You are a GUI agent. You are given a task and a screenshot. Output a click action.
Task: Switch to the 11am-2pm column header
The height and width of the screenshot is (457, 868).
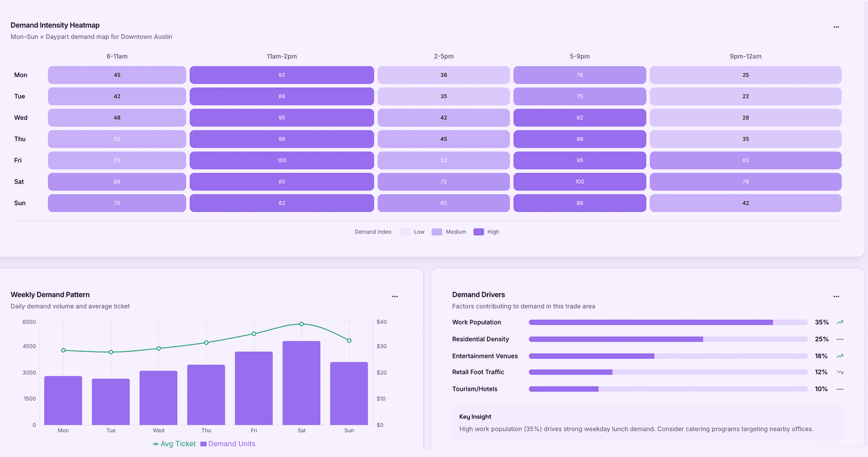(x=282, y=57)
